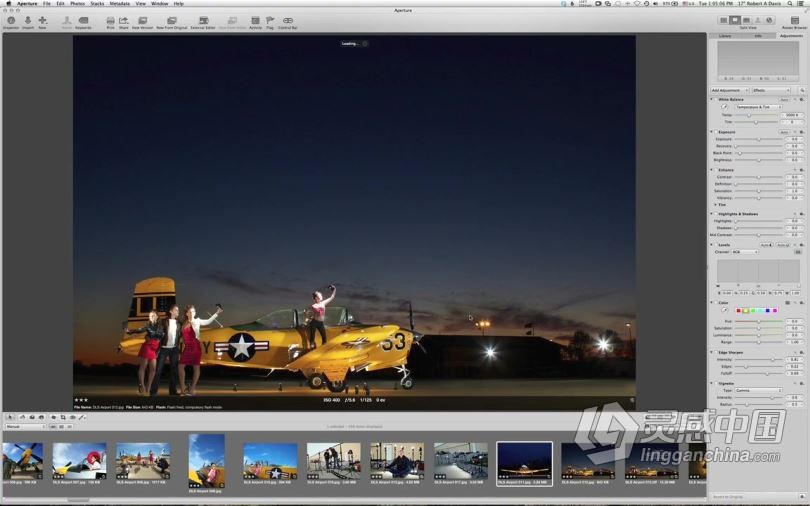Toggle the White Balance adjustment checkbox
The height and width of the screenshot is (506, 810).
(716, 99)
